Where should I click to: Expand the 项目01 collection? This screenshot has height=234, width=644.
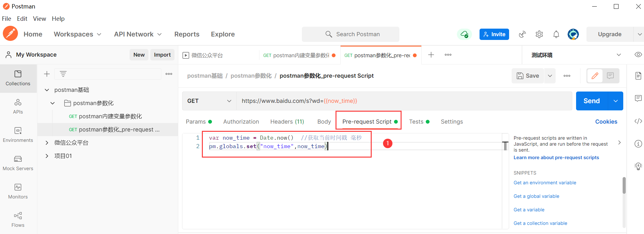click(x=47, y=156)
